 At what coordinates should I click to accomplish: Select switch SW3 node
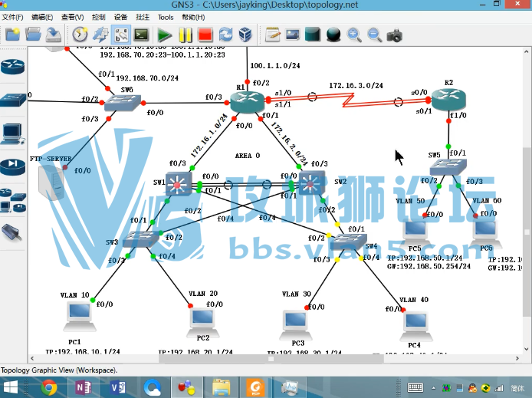tap(140, 238)
